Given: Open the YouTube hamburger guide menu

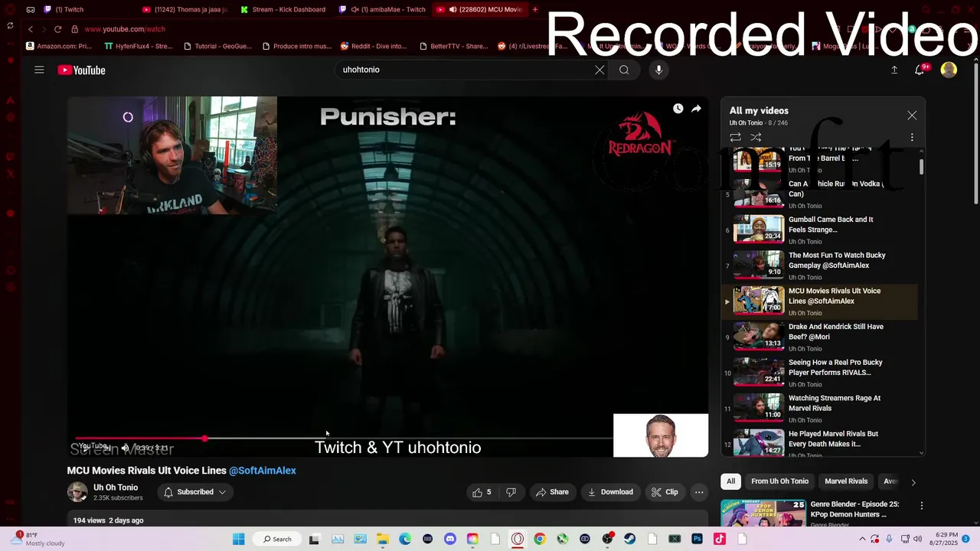Looking at the screenshot, I should (x=39, y=70).
